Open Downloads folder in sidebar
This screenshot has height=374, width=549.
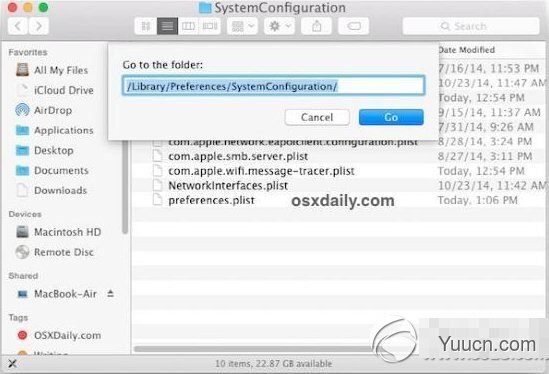pyautogui.click(x=51, y=191)
